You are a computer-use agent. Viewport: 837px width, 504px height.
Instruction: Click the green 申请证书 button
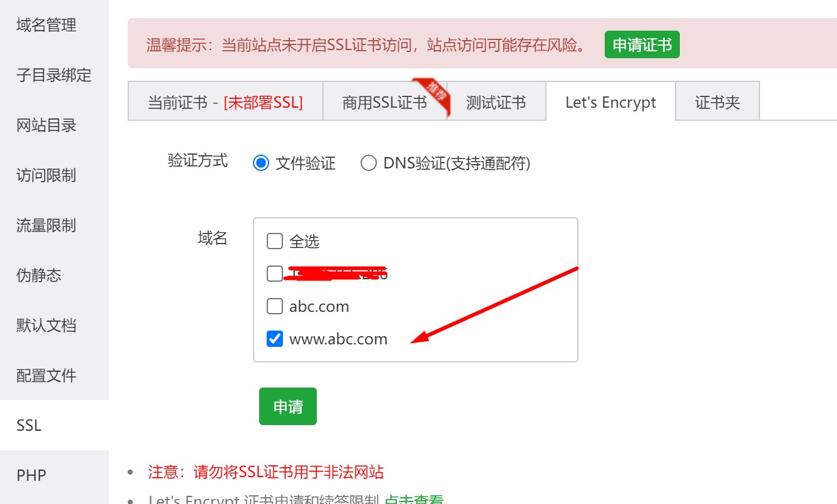(642, 45)
